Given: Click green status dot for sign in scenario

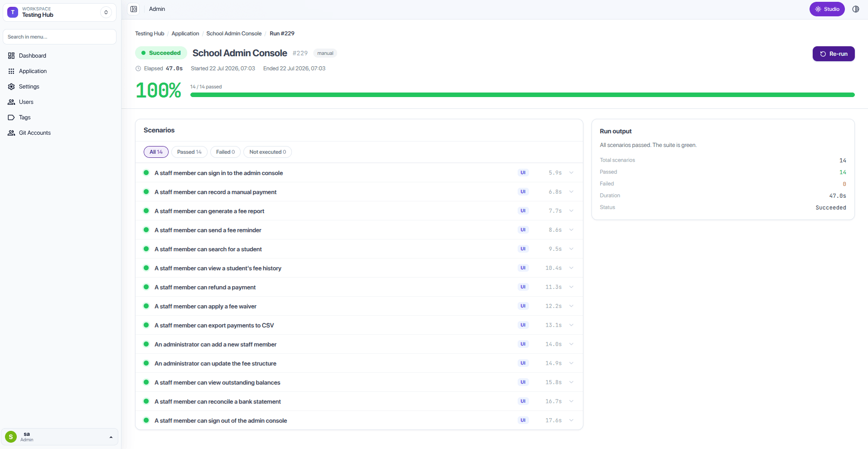Looking at the screenshot, I should (x=146, y=173).
